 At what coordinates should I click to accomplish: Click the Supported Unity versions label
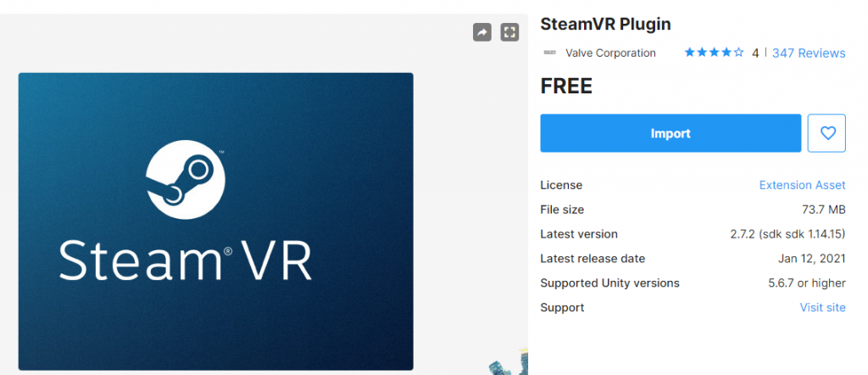tap(610, 283)
